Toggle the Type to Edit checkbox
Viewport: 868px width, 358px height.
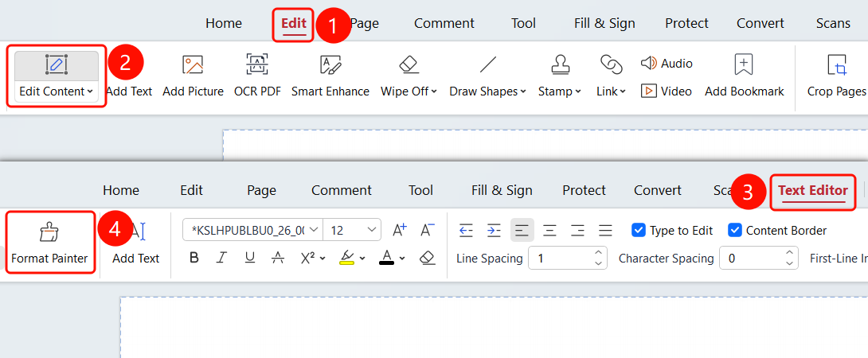click(x=639, y=230)
